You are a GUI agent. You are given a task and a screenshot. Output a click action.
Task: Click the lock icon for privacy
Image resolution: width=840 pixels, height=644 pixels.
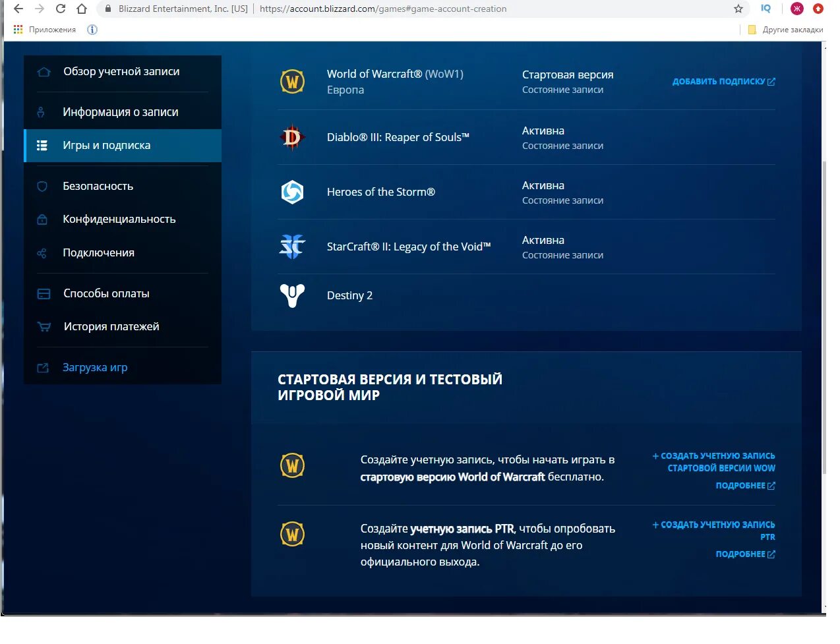42,220
